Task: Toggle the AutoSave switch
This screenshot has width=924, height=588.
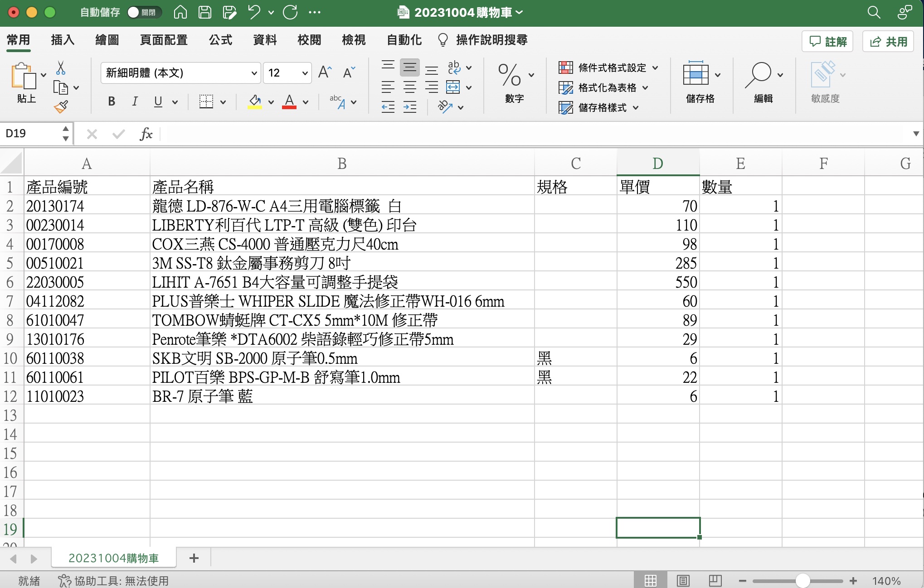Action: click(x=144, y=12)
